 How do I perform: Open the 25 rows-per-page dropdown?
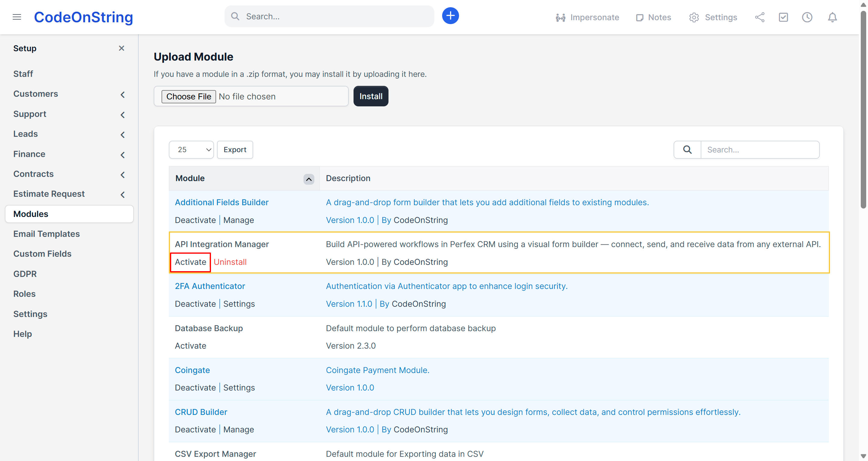(x=191, y=150)
